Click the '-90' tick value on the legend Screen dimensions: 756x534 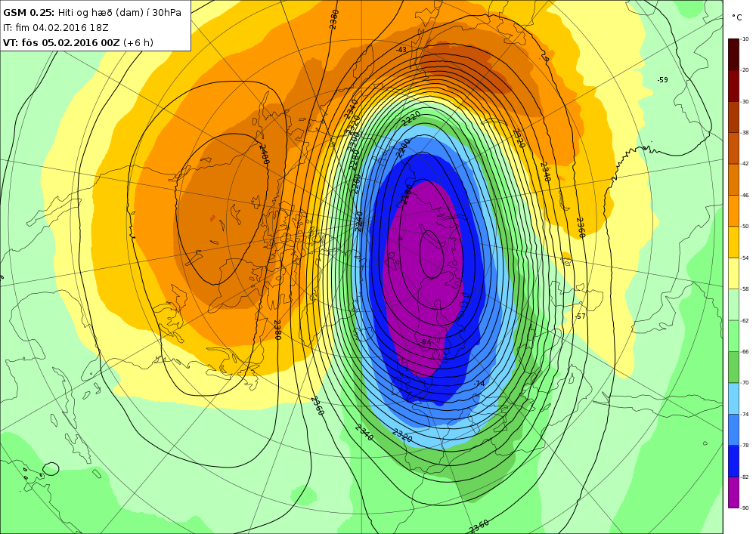click(x=745, y=508)
